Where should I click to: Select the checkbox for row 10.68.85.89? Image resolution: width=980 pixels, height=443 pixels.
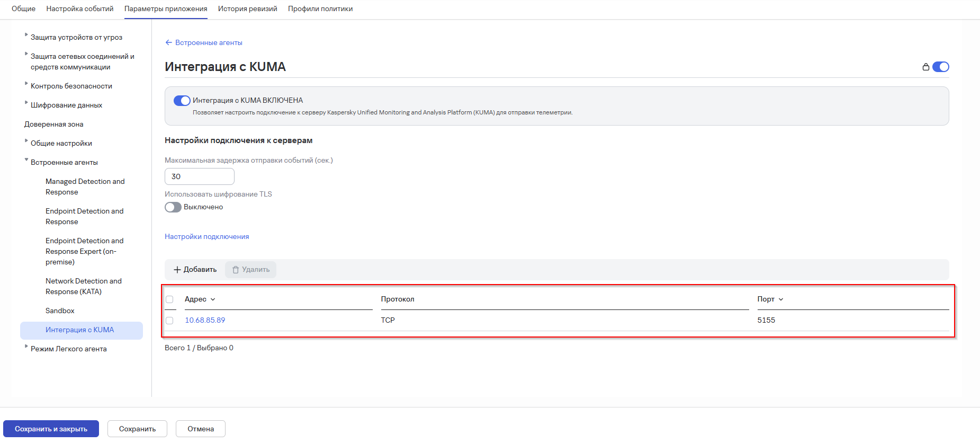click(169, 321)
